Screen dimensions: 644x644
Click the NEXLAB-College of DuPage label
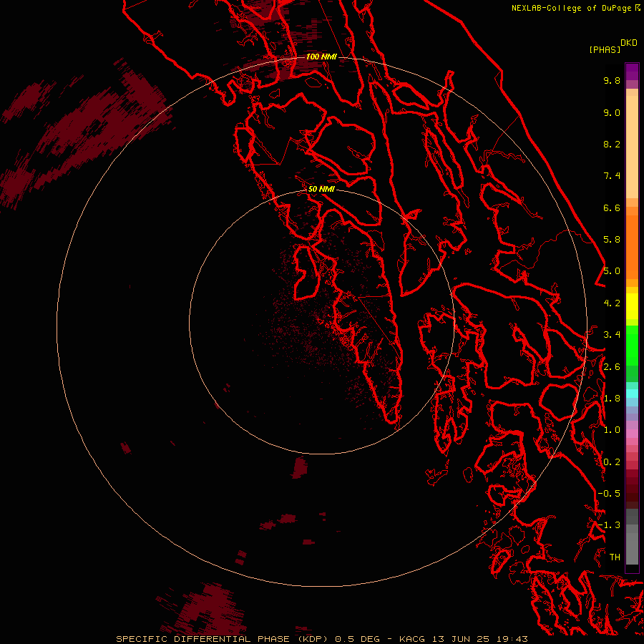point(571,8)
